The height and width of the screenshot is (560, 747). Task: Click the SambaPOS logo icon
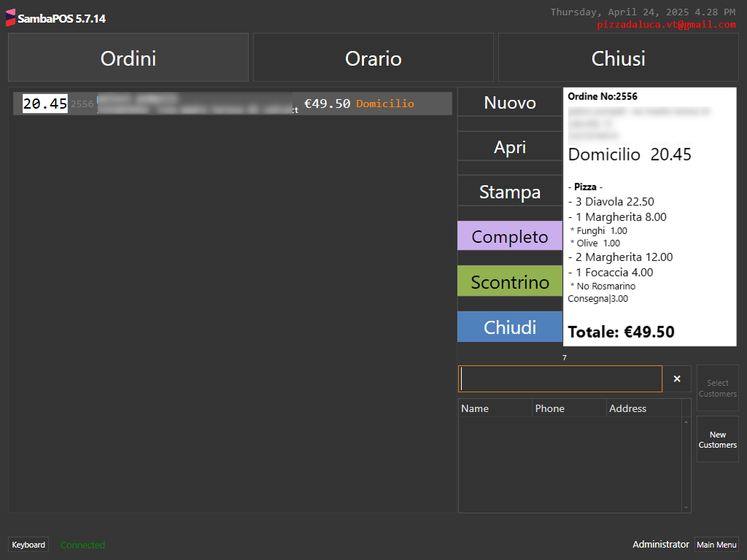(10, 17)
